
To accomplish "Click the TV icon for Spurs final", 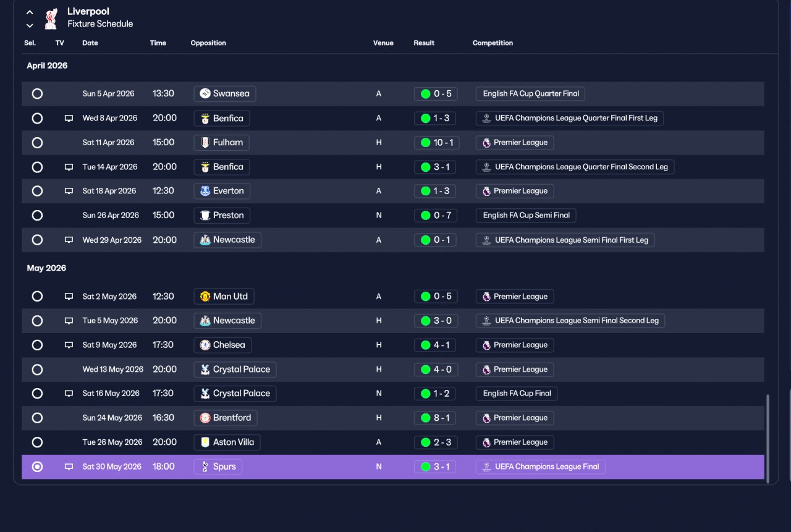I will click(x=69, y=467).
